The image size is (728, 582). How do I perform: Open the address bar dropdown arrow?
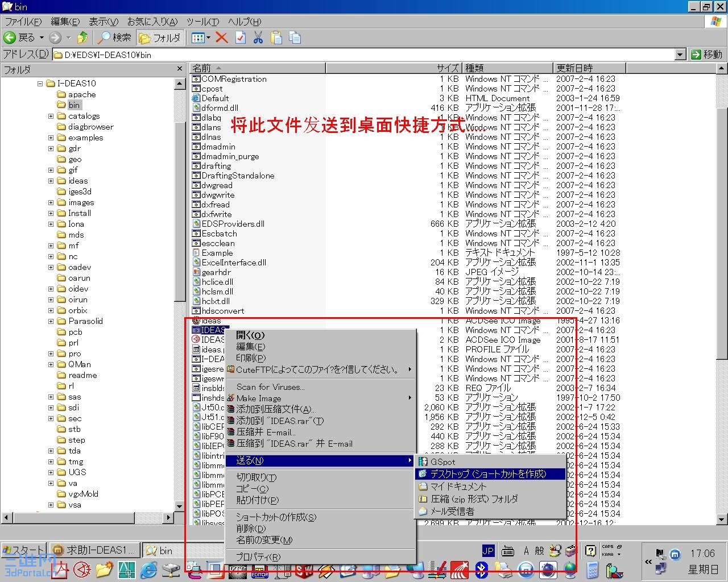680,55
